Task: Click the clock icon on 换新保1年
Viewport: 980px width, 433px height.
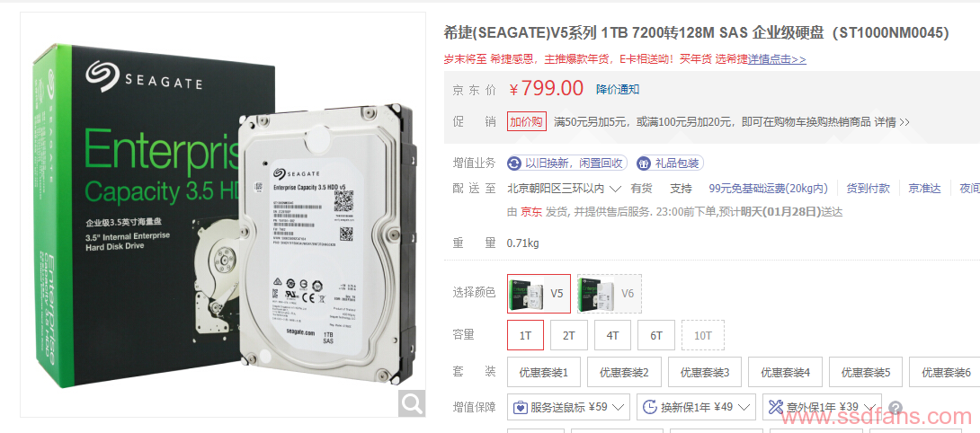Action: coord(650,407)
